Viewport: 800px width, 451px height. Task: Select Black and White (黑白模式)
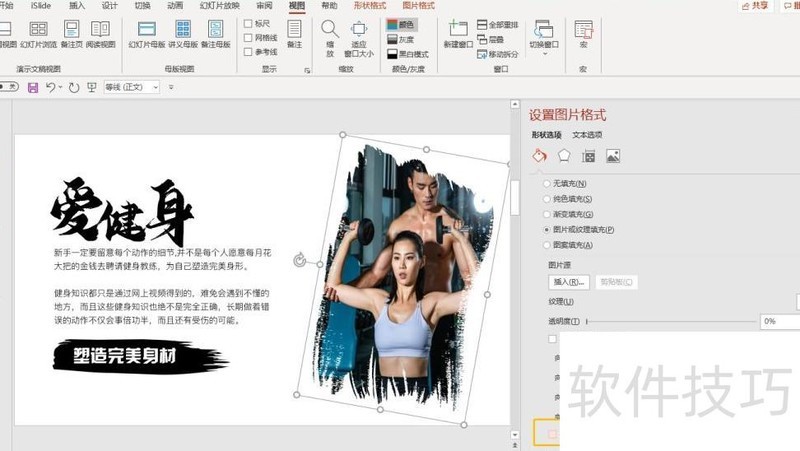(408, 54)
